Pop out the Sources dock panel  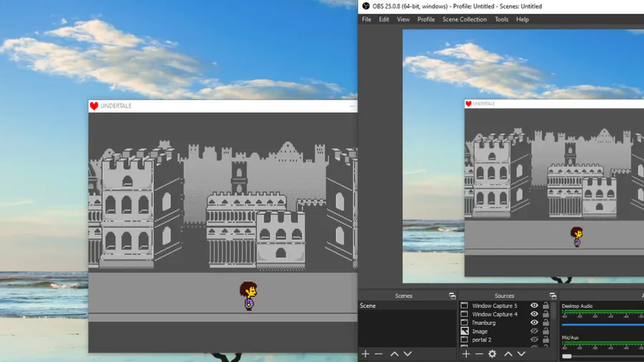tap(553, 295)
